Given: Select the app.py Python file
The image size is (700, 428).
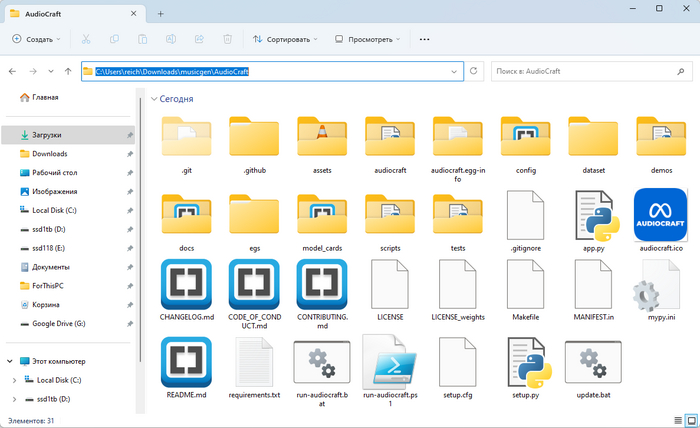Looking at the screenshot, I should (x=593, y=214).
